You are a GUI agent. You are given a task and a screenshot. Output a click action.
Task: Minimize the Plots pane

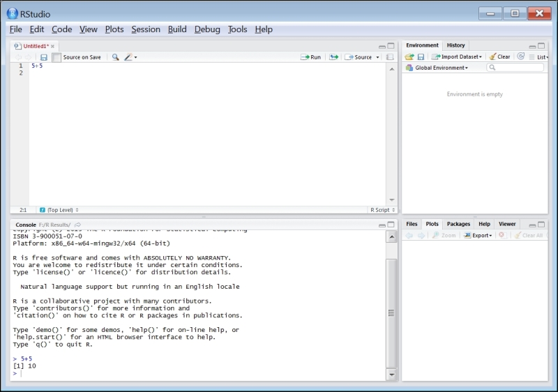coord(532,225)
